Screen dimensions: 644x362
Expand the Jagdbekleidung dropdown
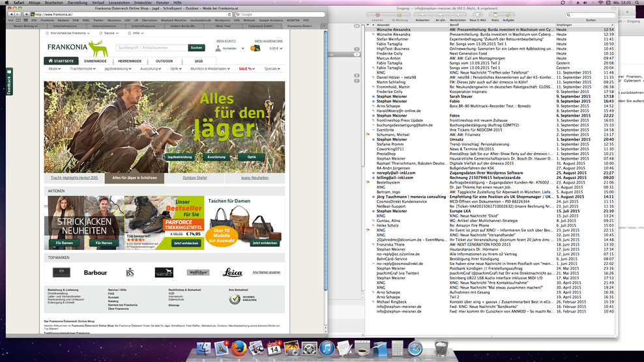118,69
